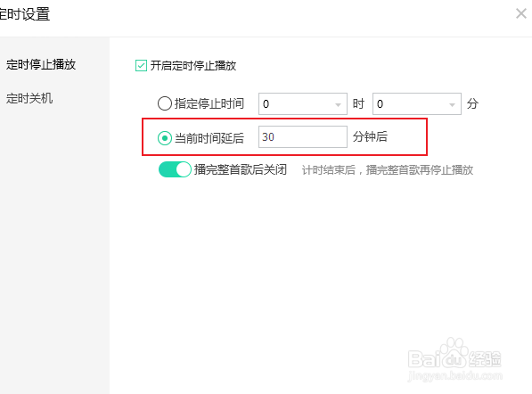This screenshot has height=394, width=532.
Task: Select the 当前时间延后 radio button
Action: coord(165,138)
